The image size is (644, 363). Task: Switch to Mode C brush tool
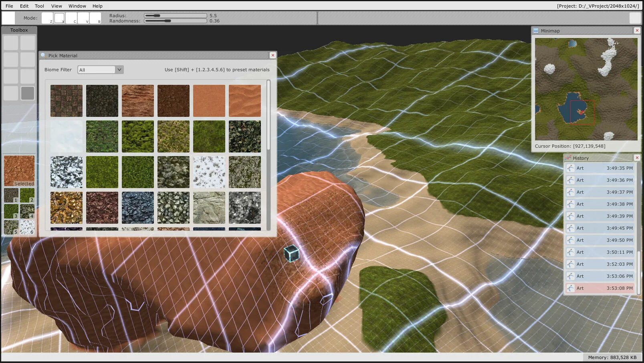coord(71,18)
